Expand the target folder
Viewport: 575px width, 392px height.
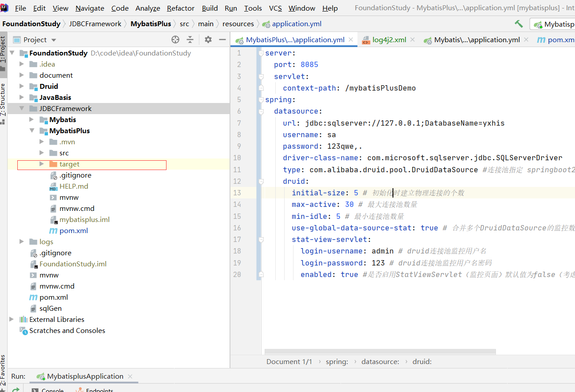[41, 164]
